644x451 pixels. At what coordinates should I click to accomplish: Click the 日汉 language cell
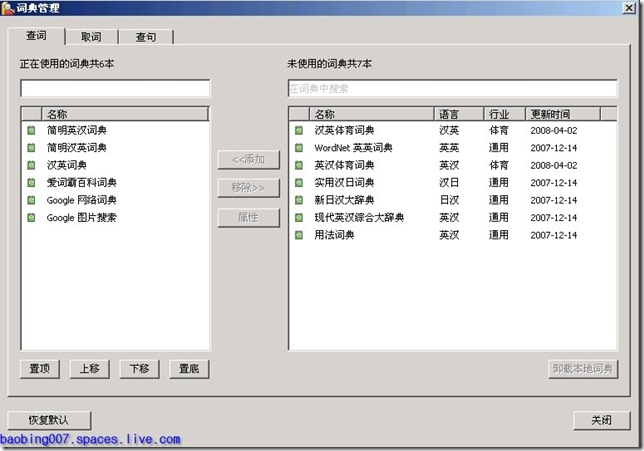(x=449, y=200)
